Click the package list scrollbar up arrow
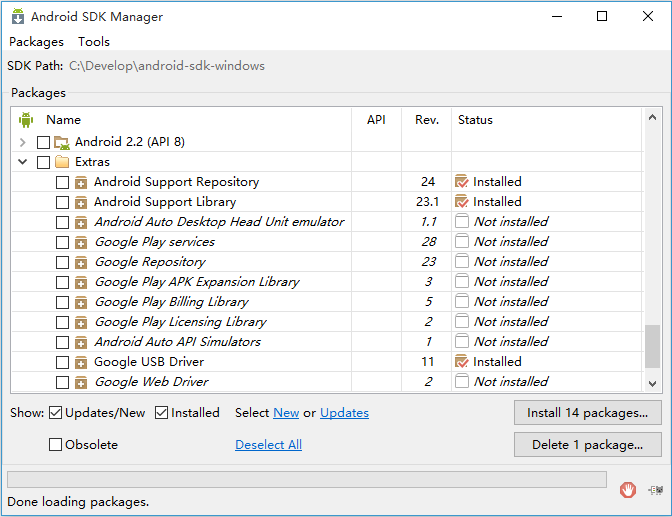The width and height of the screenshot is (672, 517). 652,117
